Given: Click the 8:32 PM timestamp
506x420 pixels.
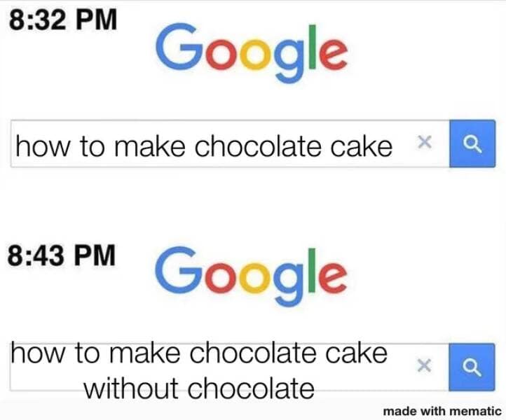Looking at the screenshot, I should point(63,20).
